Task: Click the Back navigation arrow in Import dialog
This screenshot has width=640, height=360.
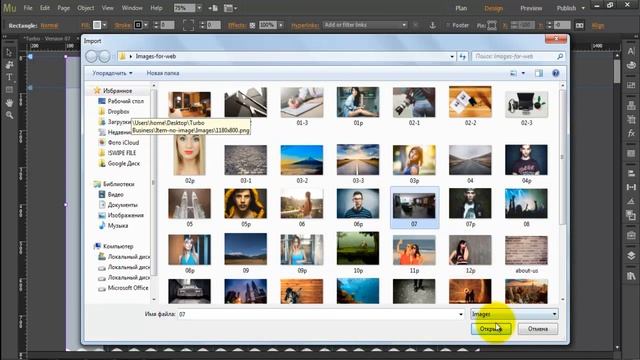Action: 91,56
